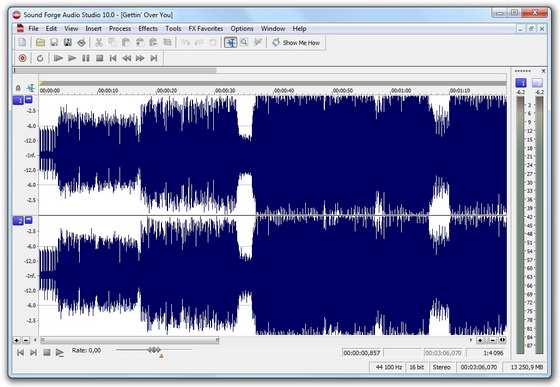Viewport: 560px width, 387px height.
Task: Stop playback from the transport toolbar
Action: [100, 58]
